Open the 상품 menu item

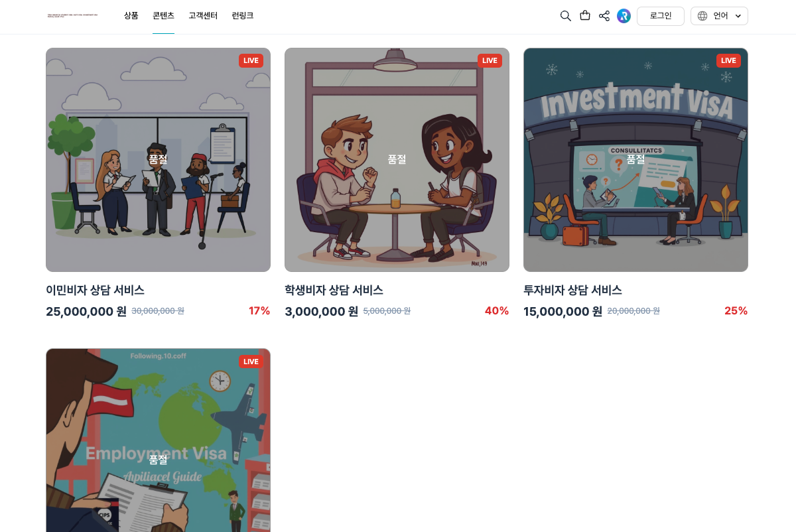131,16
